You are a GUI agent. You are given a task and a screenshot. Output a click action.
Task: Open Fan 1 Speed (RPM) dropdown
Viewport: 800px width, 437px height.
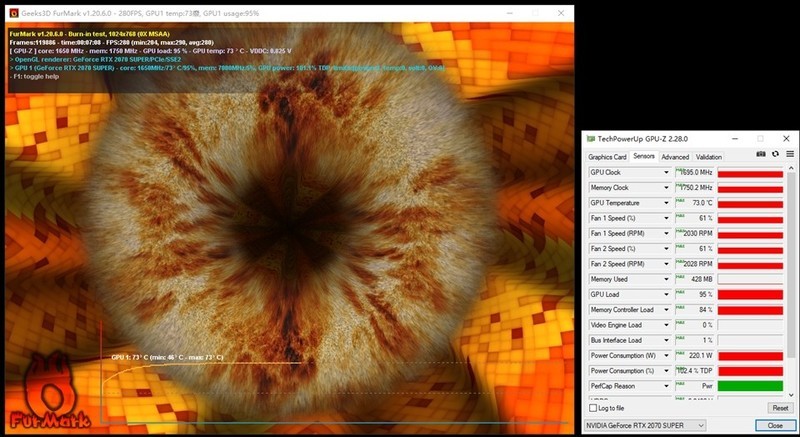pos(666,234)
